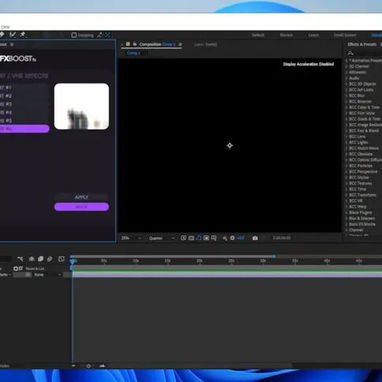Screen dimensions: 382x382
Task: Expand the Animation Presets folder
Action: click(x=346, y=61)
